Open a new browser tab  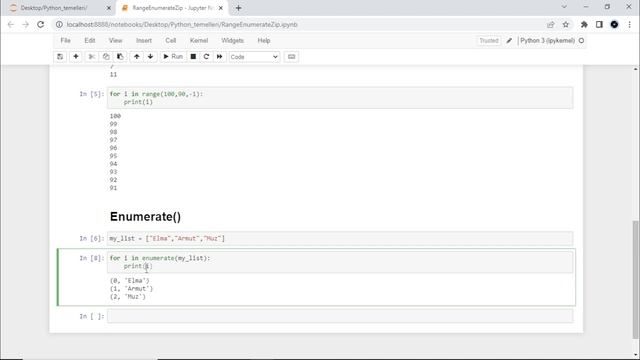[238, 8]
